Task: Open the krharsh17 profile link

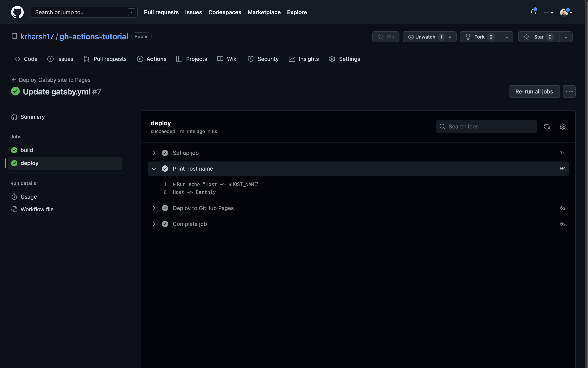Action: [x=37, y=37]
